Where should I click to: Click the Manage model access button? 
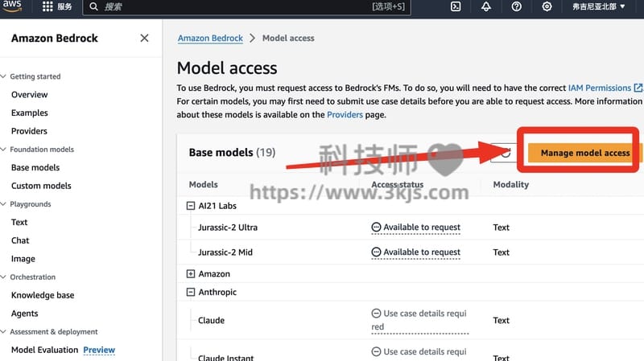point(584,153)
